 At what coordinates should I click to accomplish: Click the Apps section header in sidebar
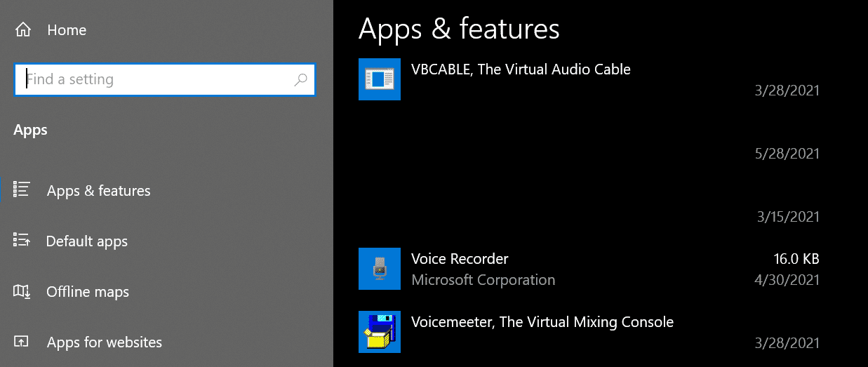[31, 131]
